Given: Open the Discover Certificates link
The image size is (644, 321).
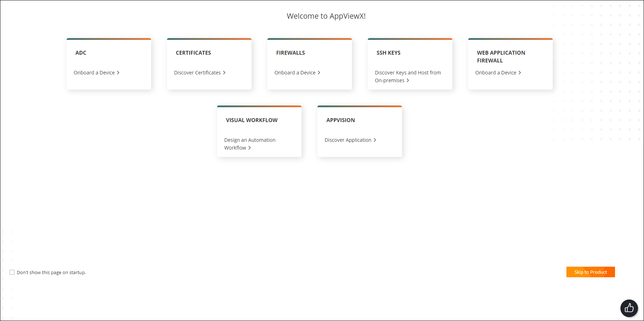Looking at the screenshot, I should coord(200,73).
